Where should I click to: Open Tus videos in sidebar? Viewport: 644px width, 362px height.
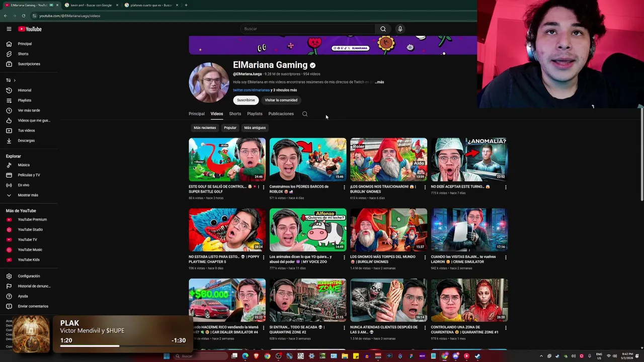[26, 130]
